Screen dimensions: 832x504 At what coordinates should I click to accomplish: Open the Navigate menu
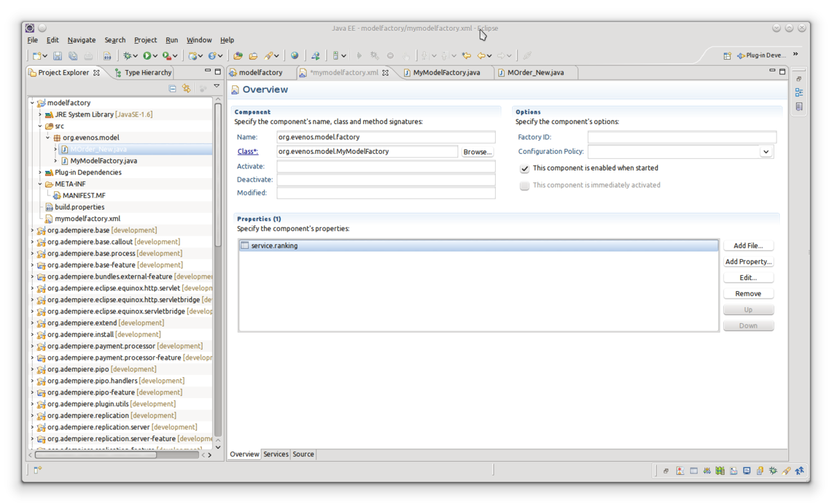pyautogui.click(x=81, y=40)
